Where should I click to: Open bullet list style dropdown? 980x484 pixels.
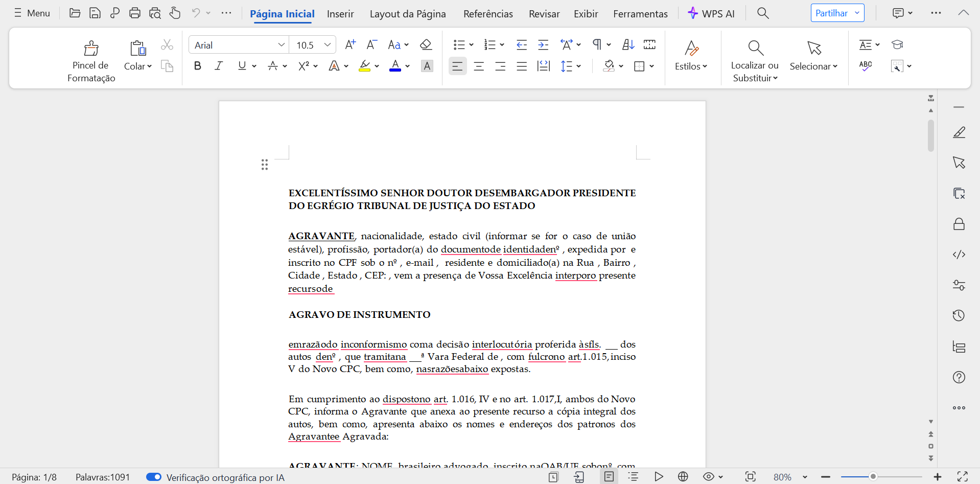coord(471,45)
